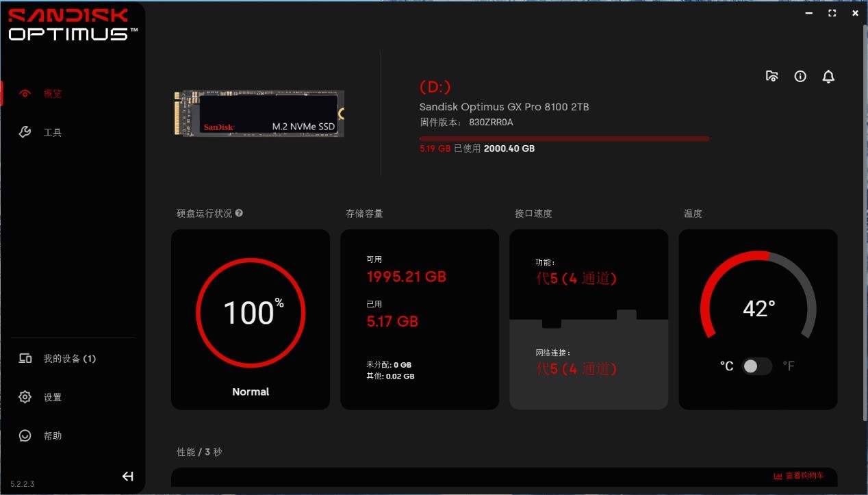Click the 接口速度 section heading

pyautogui.click(x=533, y=214)
